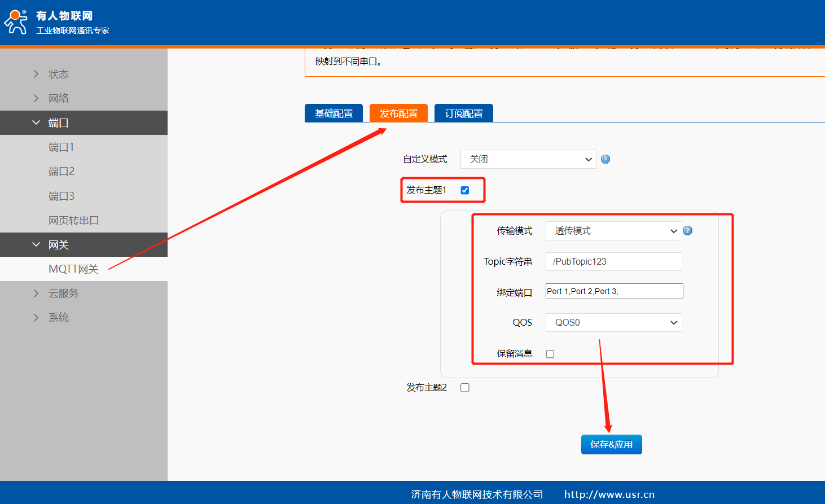Switch to the 基础配置 tab

click(x=333, y=113)
